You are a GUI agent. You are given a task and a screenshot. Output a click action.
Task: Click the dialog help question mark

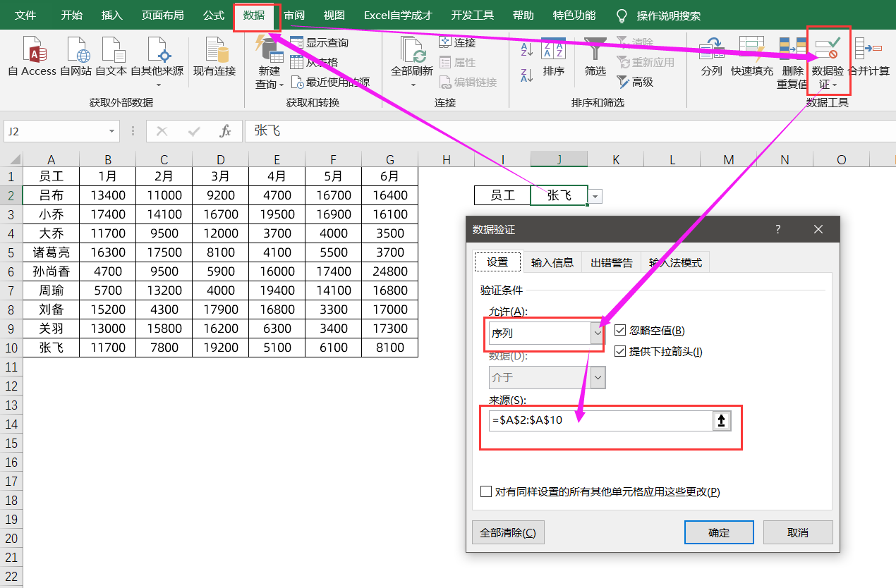778,229
